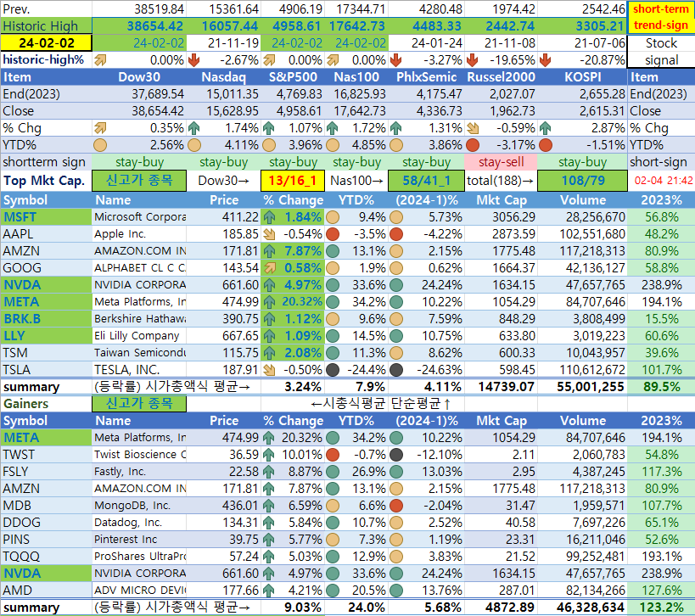Click the falling arrow icon beside -0.59%
695x616 pixels.
(x=473, y=128)
